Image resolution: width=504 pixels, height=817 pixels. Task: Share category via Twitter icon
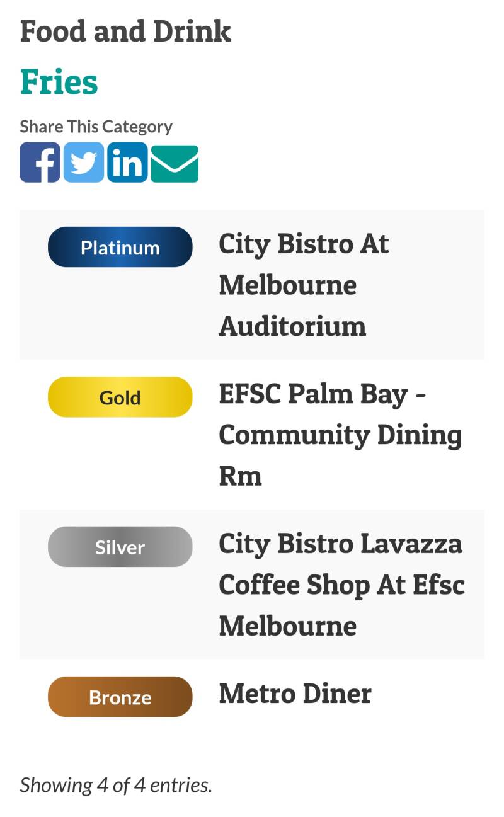tap(84, 163)
